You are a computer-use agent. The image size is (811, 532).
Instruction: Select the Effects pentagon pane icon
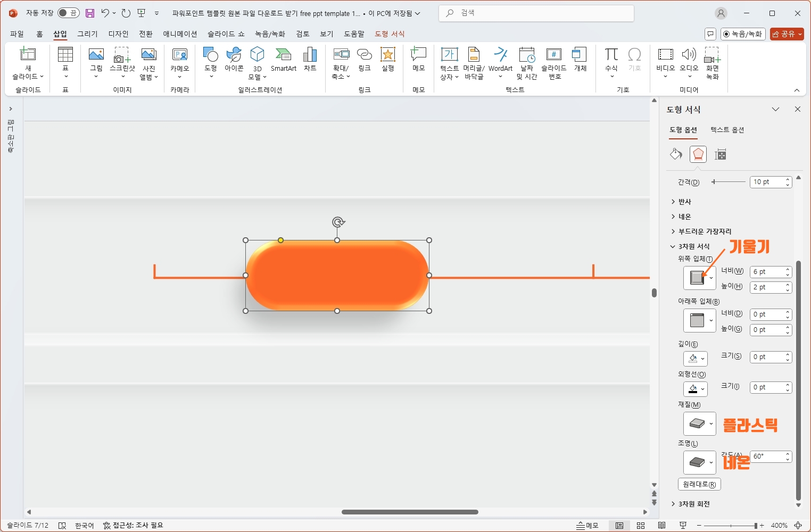(698, 154)
